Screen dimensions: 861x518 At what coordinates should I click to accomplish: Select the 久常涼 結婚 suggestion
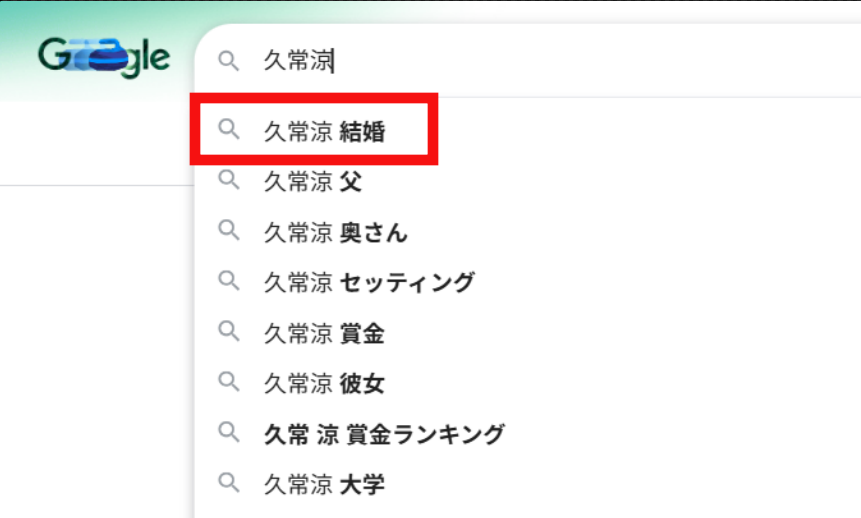click(x=324, y=131)
